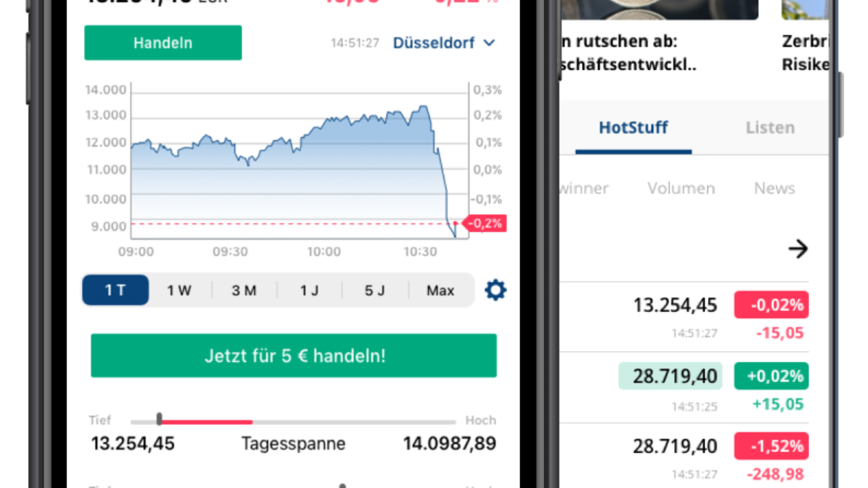Image resolution: width=868 pixels, height=488 pixels.
Task: Select the 1 J chart range
Action: tap(309, 291)
